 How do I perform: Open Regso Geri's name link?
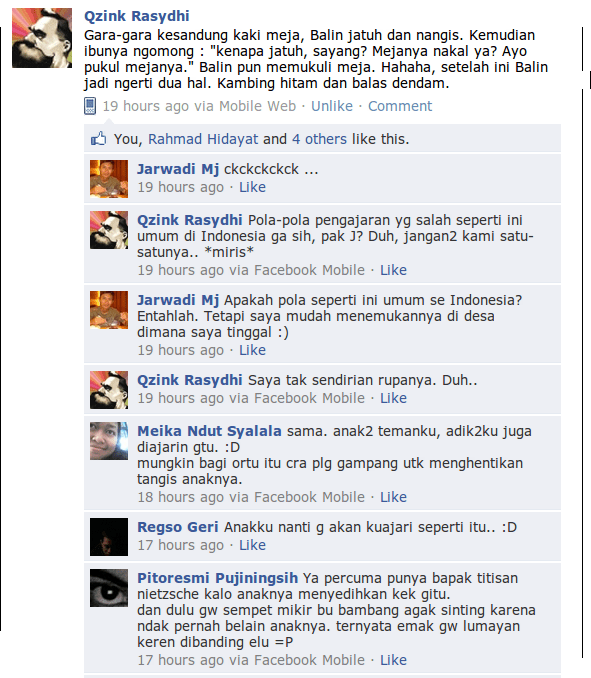(178, 527)
